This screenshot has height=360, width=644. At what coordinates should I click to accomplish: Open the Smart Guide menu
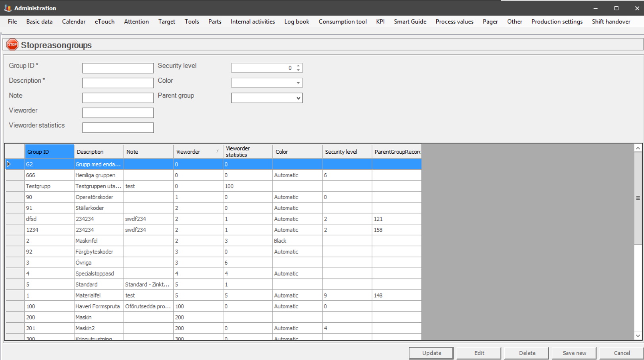coord(410,21)
